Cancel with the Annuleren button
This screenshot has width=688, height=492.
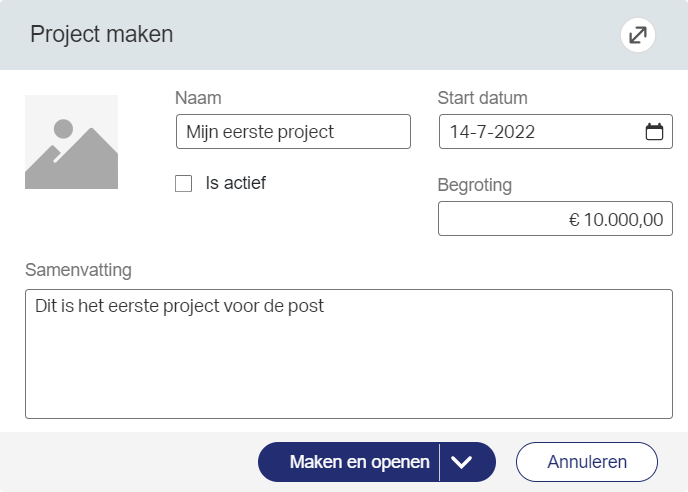(587, 462)
